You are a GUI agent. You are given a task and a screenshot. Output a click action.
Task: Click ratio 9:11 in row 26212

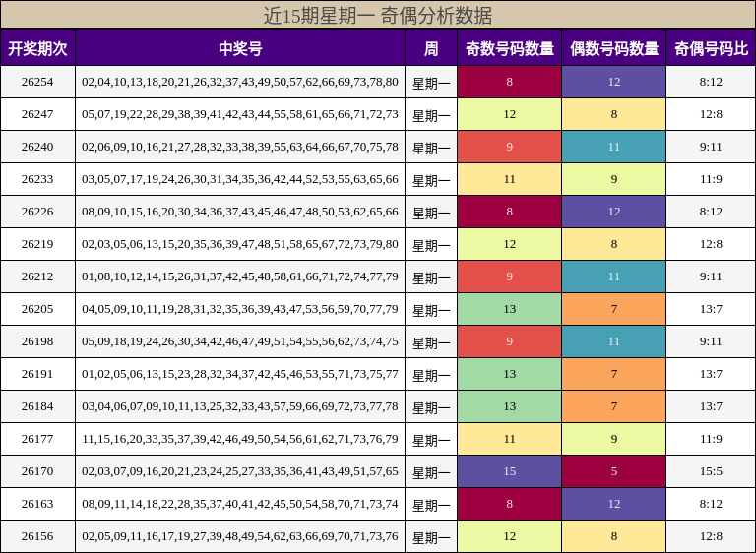(711, 276)
